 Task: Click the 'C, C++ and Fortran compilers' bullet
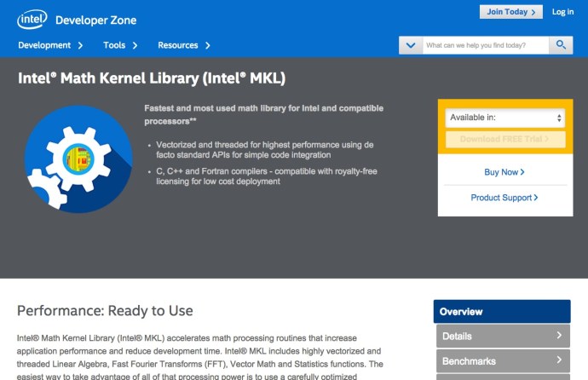(267, 176)
